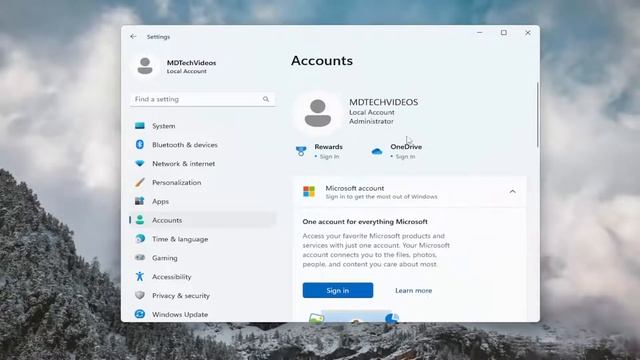Click the Microsoft account promo illustration
The image size is (640, 360).
click(354, 317)
